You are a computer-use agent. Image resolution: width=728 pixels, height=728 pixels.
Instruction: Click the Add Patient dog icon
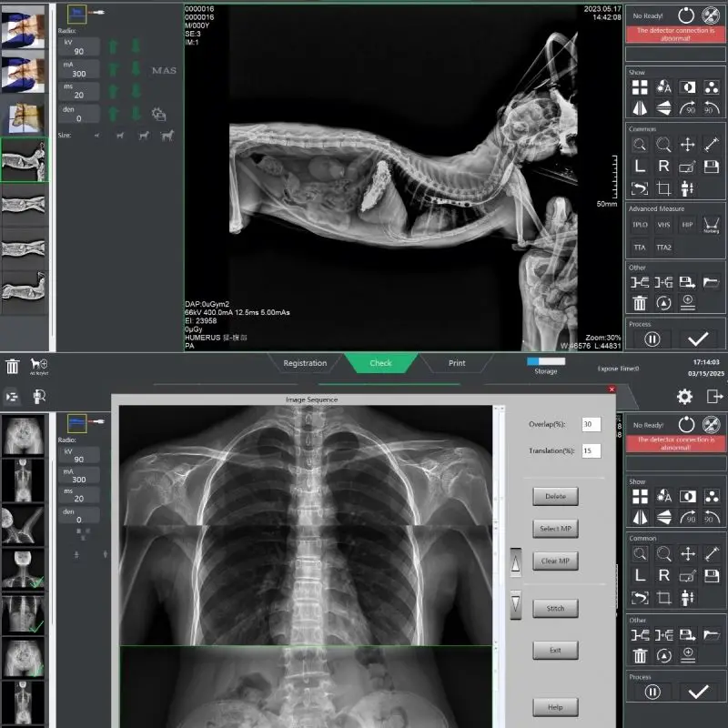[38, 366]
